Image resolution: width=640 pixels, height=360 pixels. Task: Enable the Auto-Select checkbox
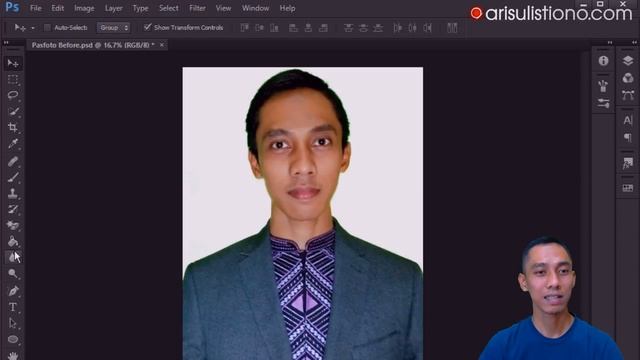[x=47, y=27]
